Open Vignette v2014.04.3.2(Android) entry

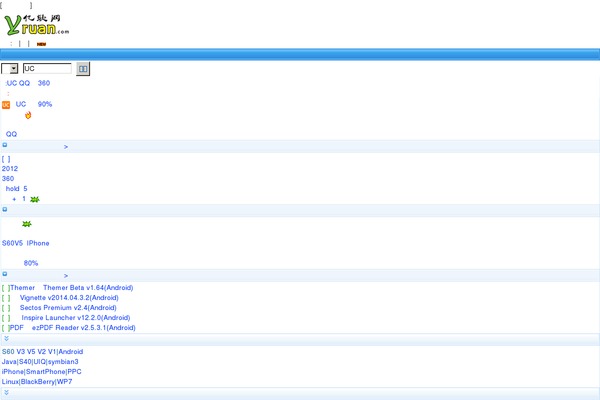[x=69, y=297]
